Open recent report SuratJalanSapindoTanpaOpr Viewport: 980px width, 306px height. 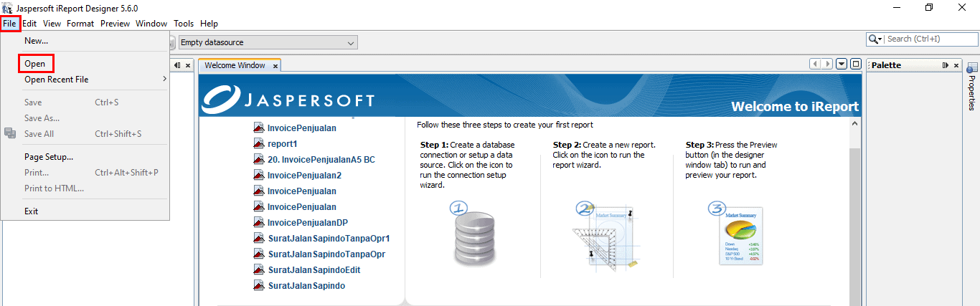326,254
